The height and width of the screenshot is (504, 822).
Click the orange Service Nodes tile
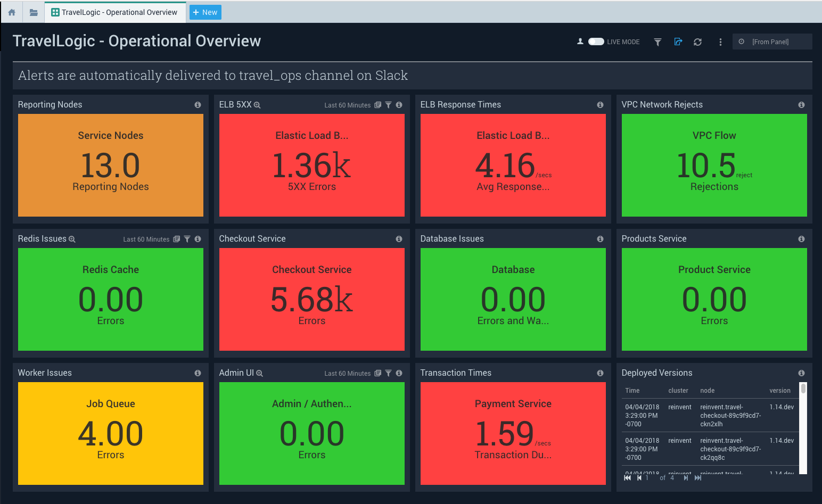click(x=111, y=165)
